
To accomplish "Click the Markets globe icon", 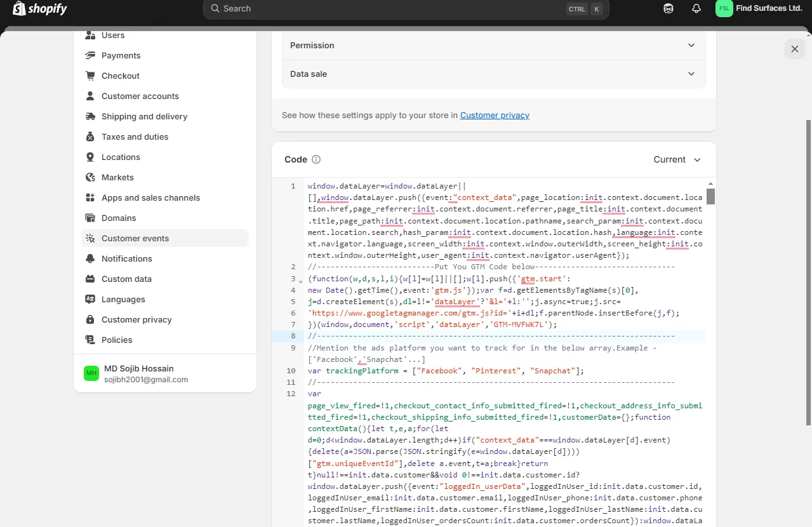I will [x=90, y=177].
